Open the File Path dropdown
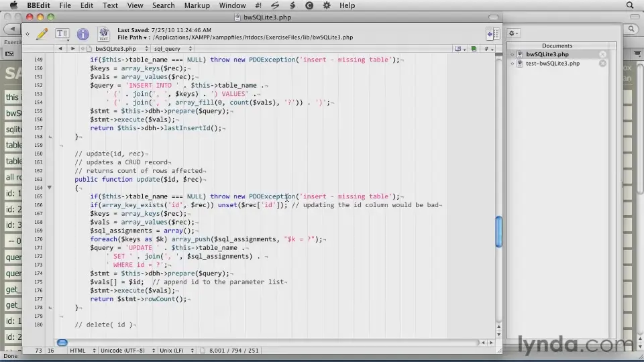 click(132, 38)
